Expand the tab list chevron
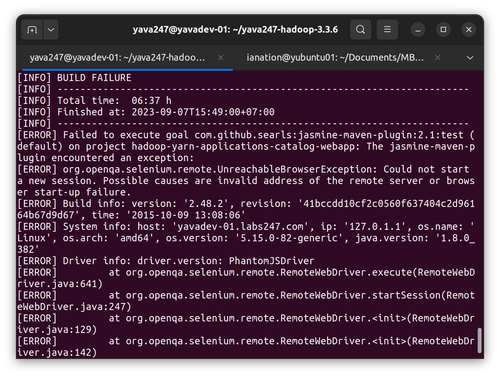This screenshot has height=377, width=500. (x=470, y=58)
